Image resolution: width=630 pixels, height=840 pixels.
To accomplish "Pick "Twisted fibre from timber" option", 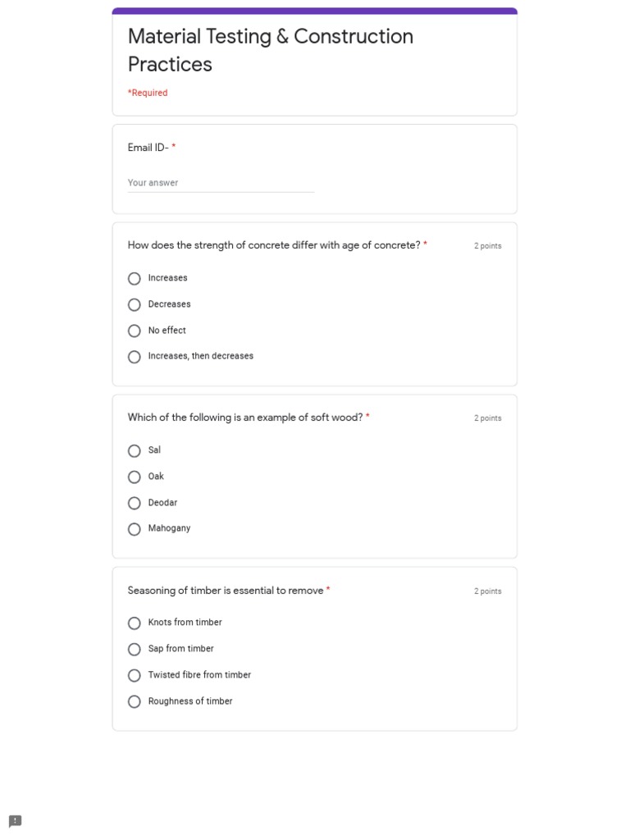I will pos(135,676).
